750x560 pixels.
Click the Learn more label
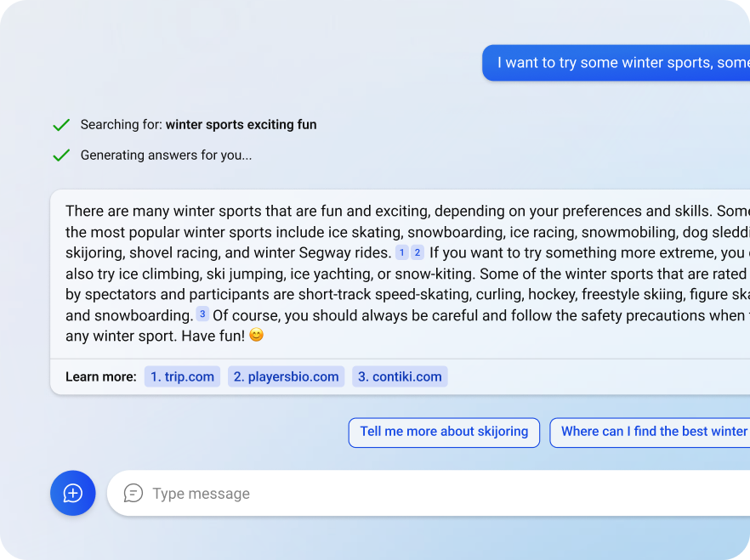[x=101, y=376]
